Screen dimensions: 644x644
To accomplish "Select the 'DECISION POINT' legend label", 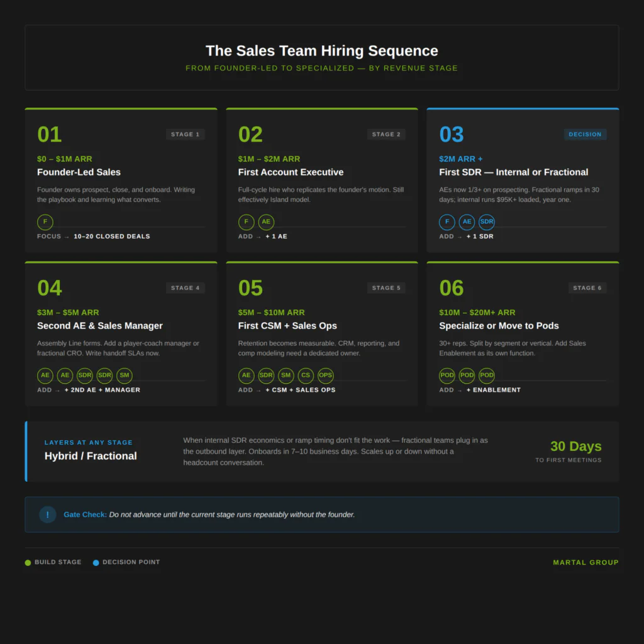I will click(x=131, y=562).
